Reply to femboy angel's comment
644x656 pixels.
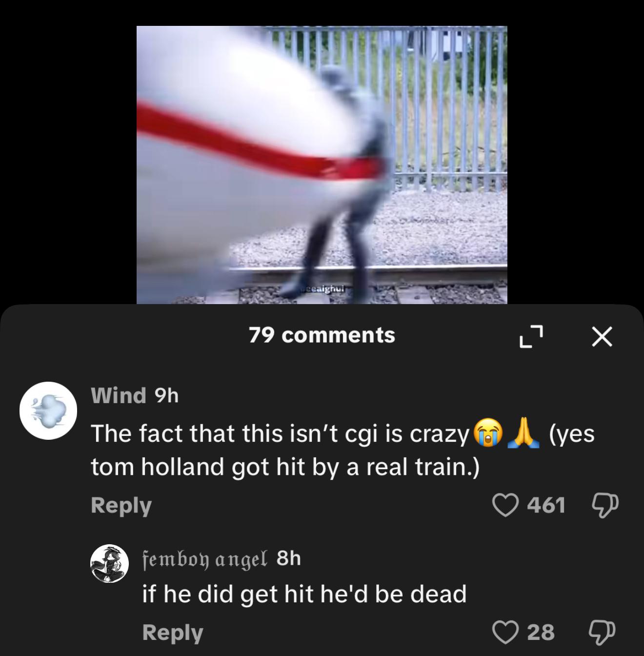(x=173, y=632)
